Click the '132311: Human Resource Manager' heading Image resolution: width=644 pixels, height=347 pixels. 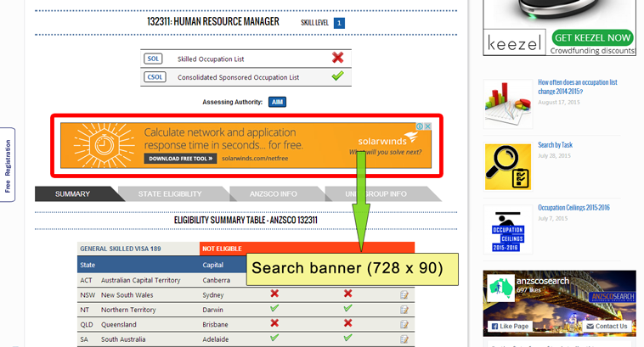pyautogui.click(x=213, y=22)
